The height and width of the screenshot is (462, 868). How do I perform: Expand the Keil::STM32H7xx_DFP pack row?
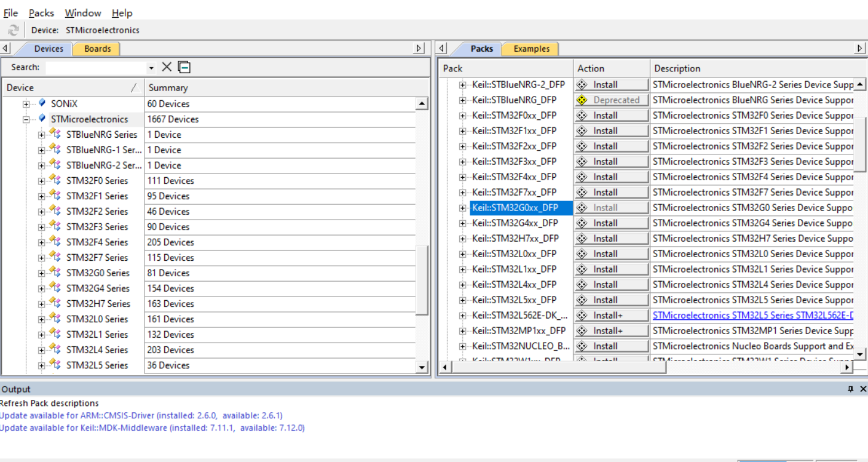pos(462,239)
